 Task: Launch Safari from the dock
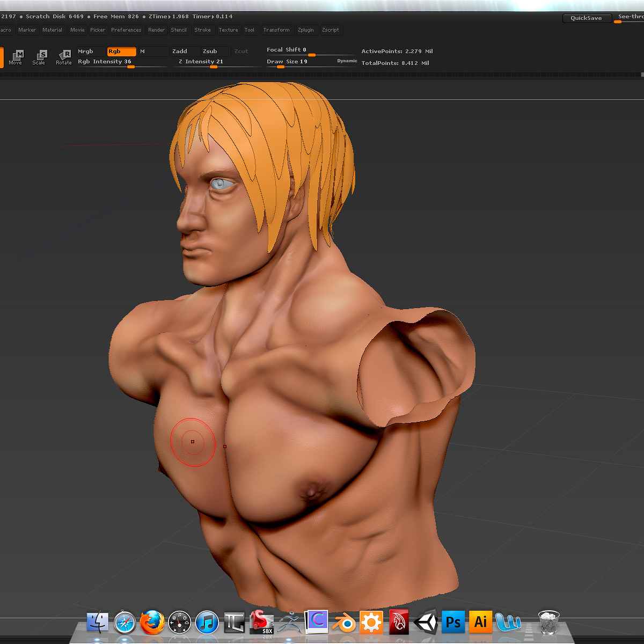[x=125, y=623]
